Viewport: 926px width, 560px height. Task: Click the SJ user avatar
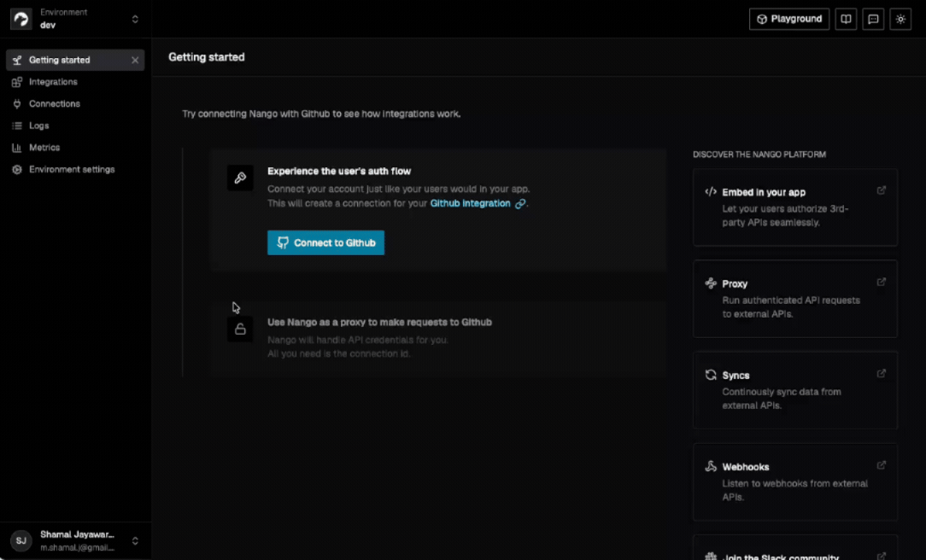tap(21, 540)
